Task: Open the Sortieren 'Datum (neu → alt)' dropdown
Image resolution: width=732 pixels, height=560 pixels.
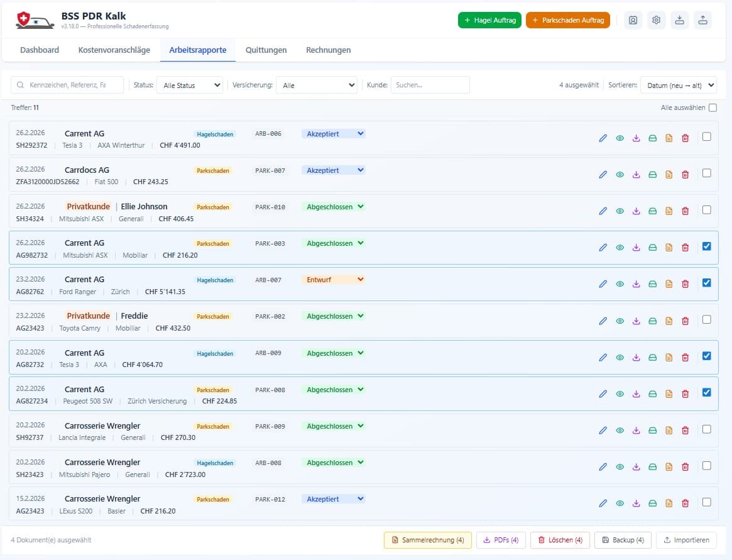Action: 678,85
